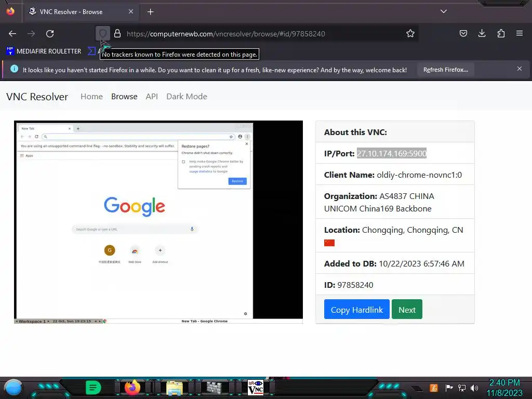Open the brick wall app in taskbar
532x399 pixels.
[x=215, y=388]
